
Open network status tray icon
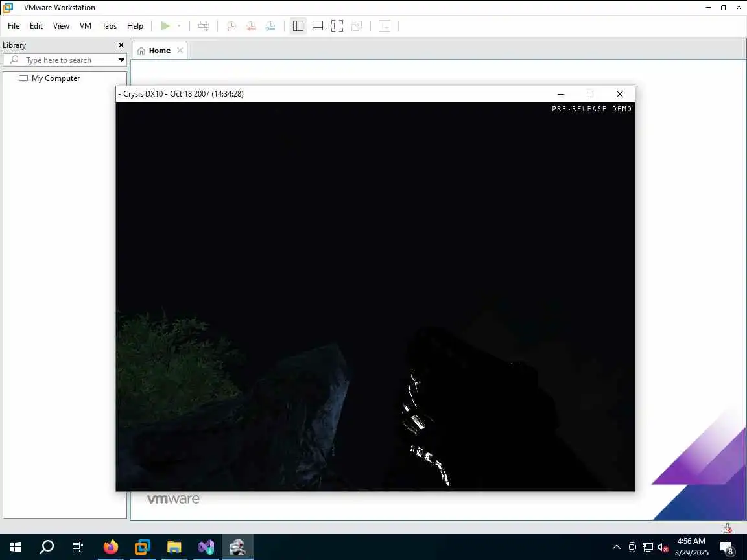pos(647,546)
